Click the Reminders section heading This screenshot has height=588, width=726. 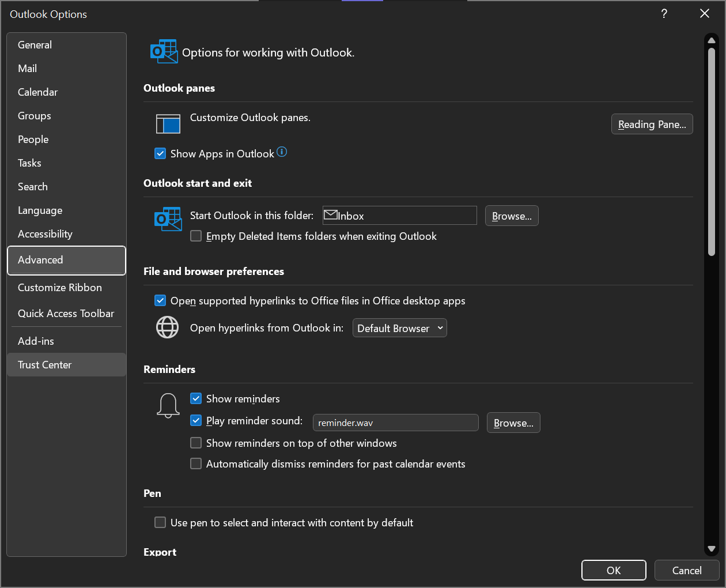(169, 370)
